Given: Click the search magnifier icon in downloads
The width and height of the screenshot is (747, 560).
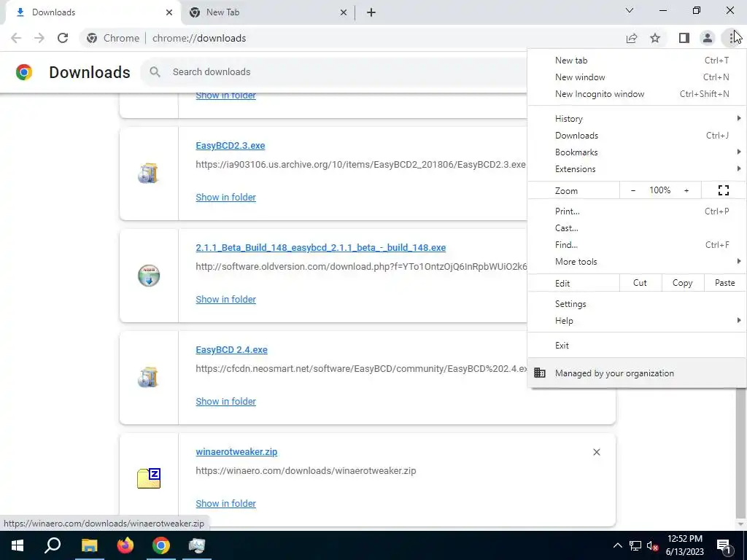Looking at the screenshot, I should (155, 72).
